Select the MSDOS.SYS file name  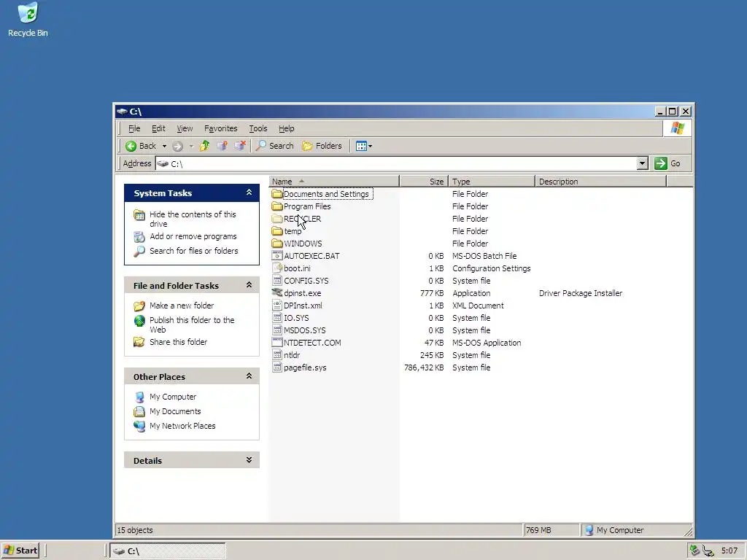coord(304,330)
